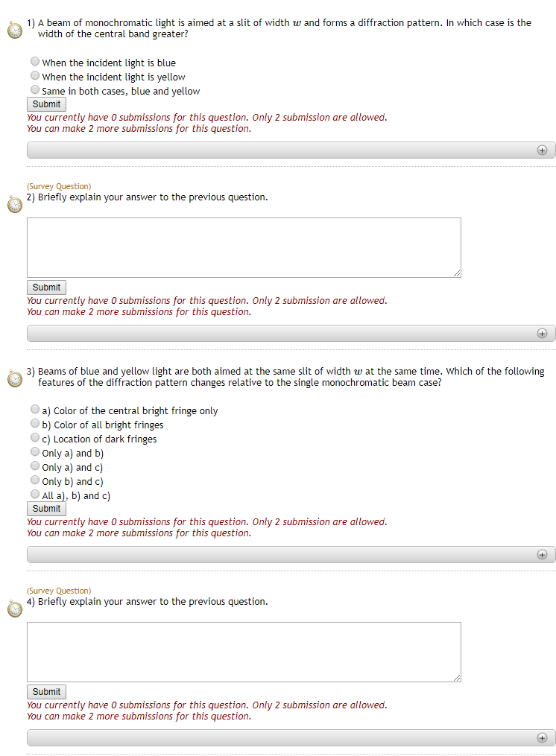Expand the plus bar under question 4
This screenshot has width=556, height=756.
tap(542, 737)
